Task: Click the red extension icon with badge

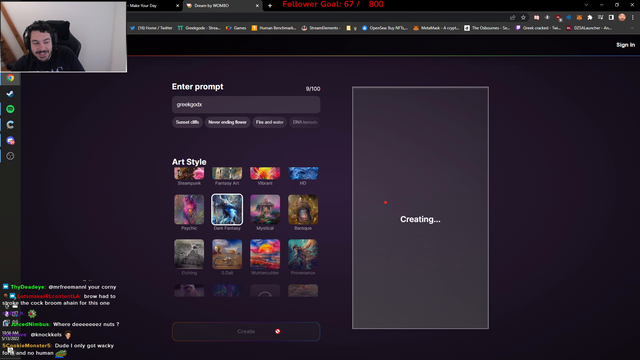Action: click(558, 18)
